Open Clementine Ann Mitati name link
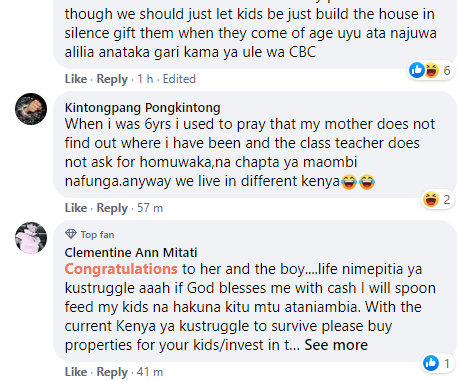Viewport: 458px width, 381px height. (131, 252)
